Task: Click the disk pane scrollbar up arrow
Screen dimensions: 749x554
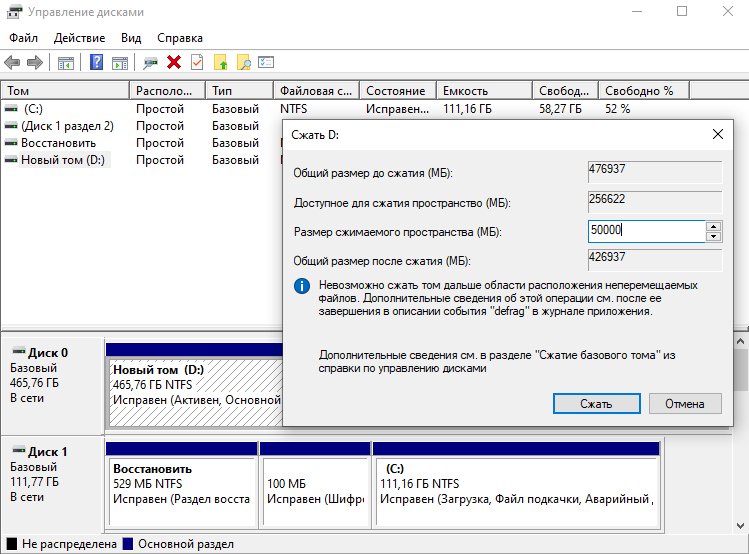Action: coord(740,341)
